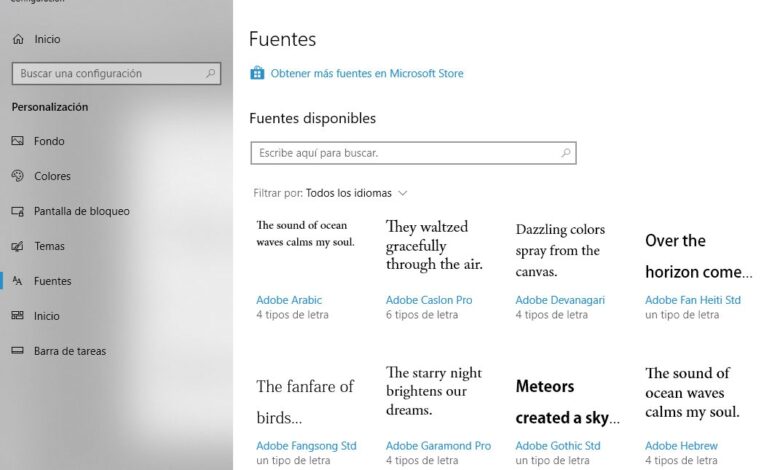Viewport: 780px width, 470px height.
Task: Click the Adobe Hebrew ocean waves preview
Action: click(x=692, y=392)
